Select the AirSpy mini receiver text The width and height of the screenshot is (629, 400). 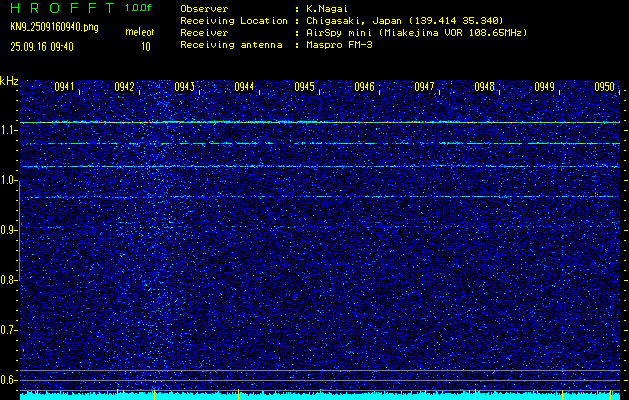click(x=417, y=32)
